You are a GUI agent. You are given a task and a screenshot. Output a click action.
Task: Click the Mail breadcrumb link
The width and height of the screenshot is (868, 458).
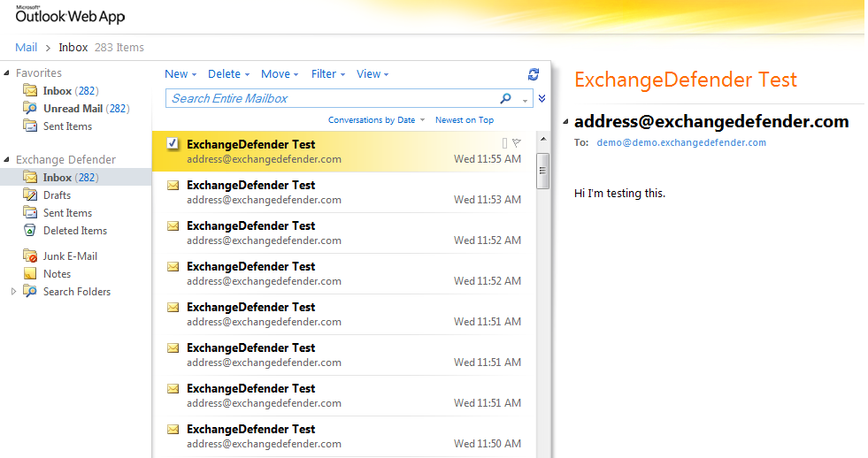pyautogui.click(x=26, y=48)
